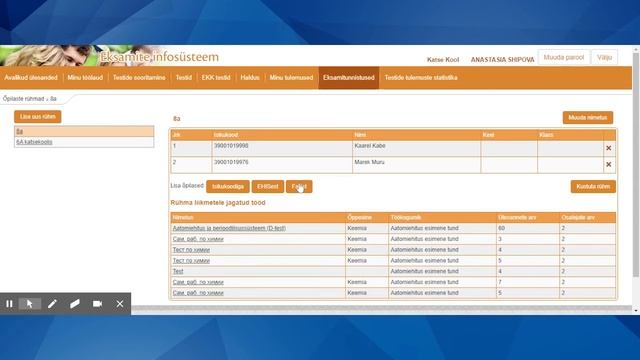Open the link in row with 3 tasks

[198, 239]
